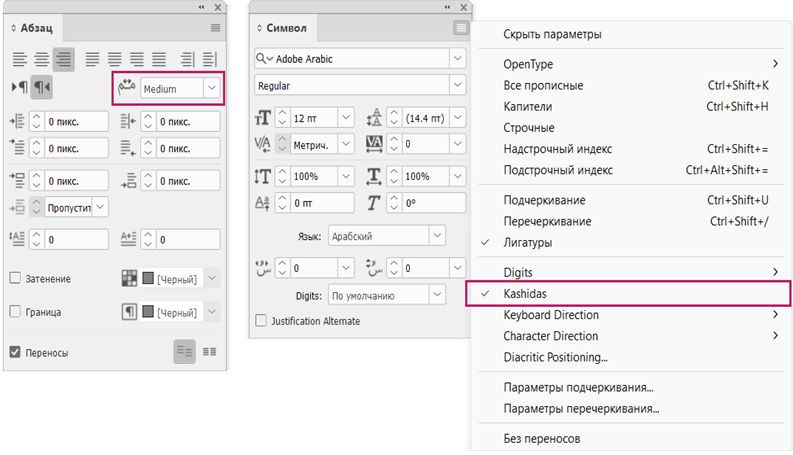The height and width of the screenshot is (455, 793).
Task: Toggle Kashidas in the panel menu
Action: [628, 294]
